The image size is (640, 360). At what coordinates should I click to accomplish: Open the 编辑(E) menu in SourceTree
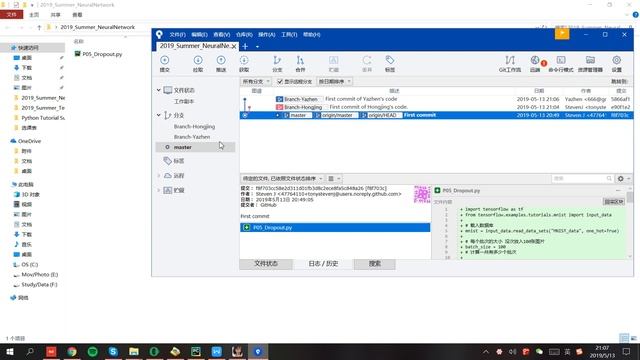[x=200, y=35]
